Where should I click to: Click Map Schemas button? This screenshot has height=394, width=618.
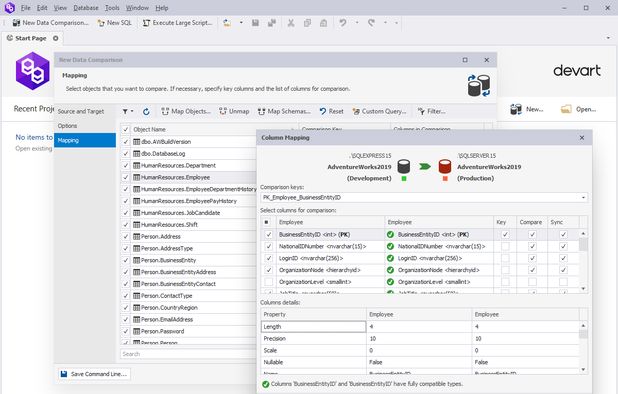[x=284, y=112]
